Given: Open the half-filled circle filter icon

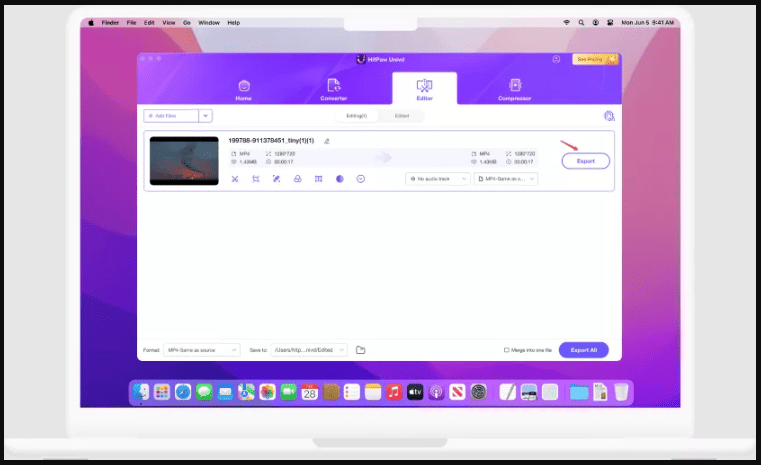Looking at the screenshot, I should coord(340,179).
